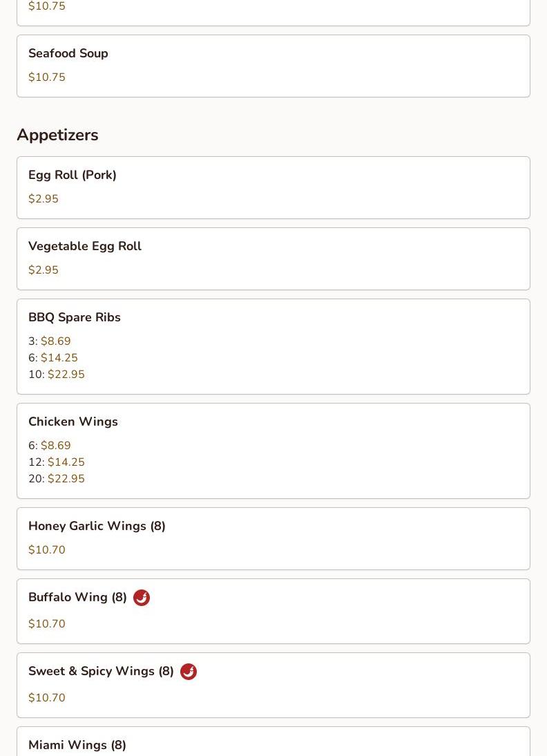Open Sweet & Spicy Wings (8) item
Image resolution: width=547 pixels, height=756 pixels.
pos(273,685)
